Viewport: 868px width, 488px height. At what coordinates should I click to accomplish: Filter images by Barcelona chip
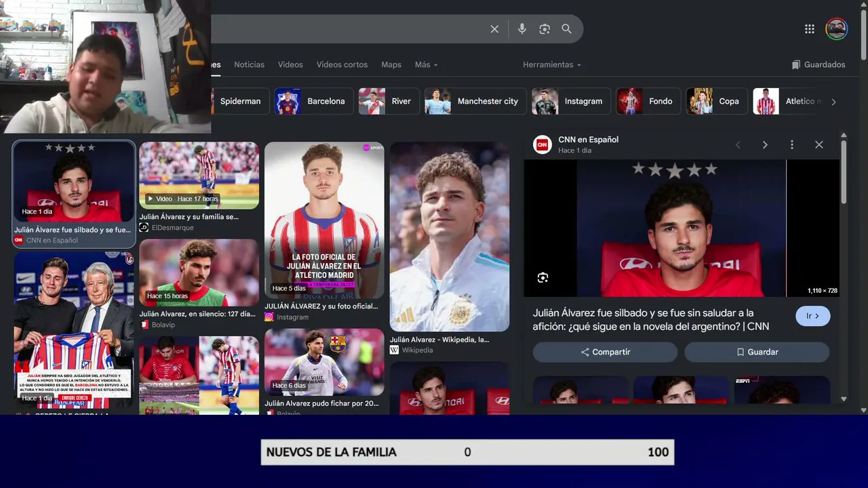[x=314, y=101]
